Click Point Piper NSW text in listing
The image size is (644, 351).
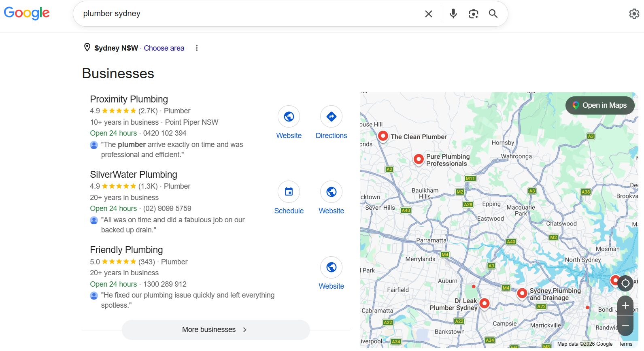click(x=191, y=122)
